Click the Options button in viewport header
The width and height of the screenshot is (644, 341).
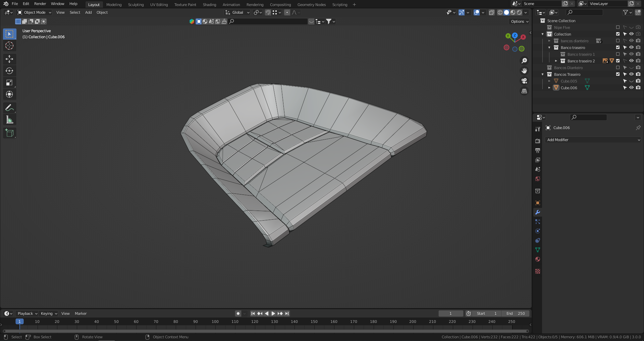[520, 21]
